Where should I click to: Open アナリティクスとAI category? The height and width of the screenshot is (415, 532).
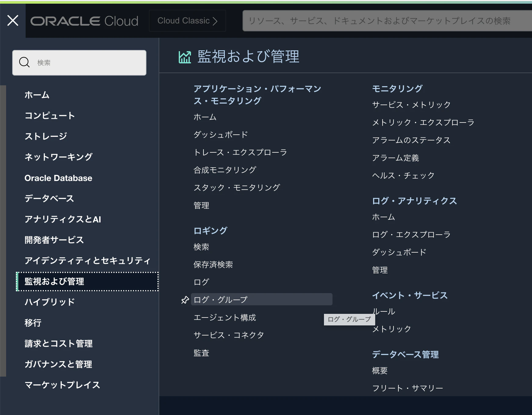63,219
